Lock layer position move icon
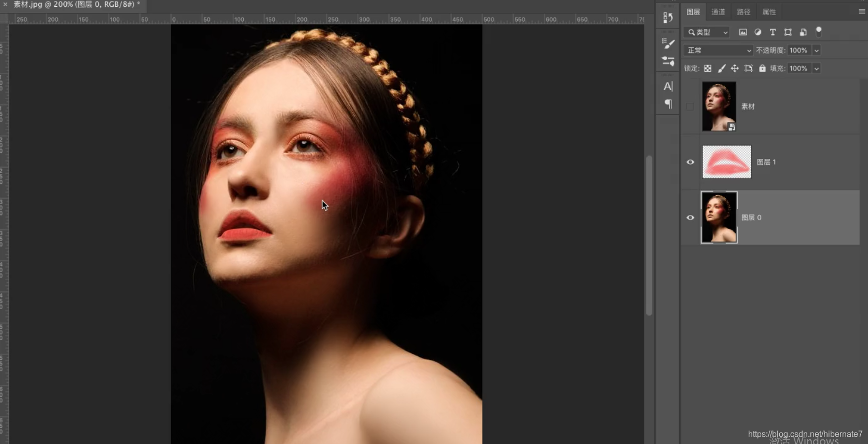Viewport: 868px width, 444px height. [x=735, y=69]
